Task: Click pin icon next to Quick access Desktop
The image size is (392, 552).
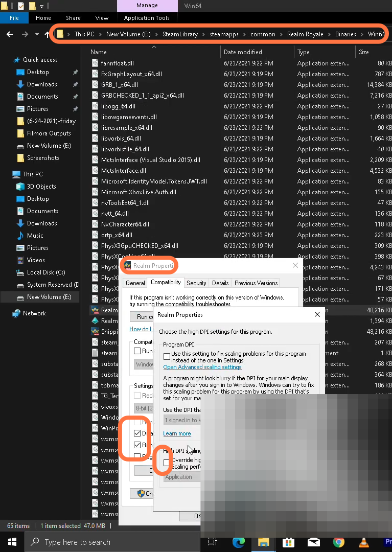Action: [75, 72]
